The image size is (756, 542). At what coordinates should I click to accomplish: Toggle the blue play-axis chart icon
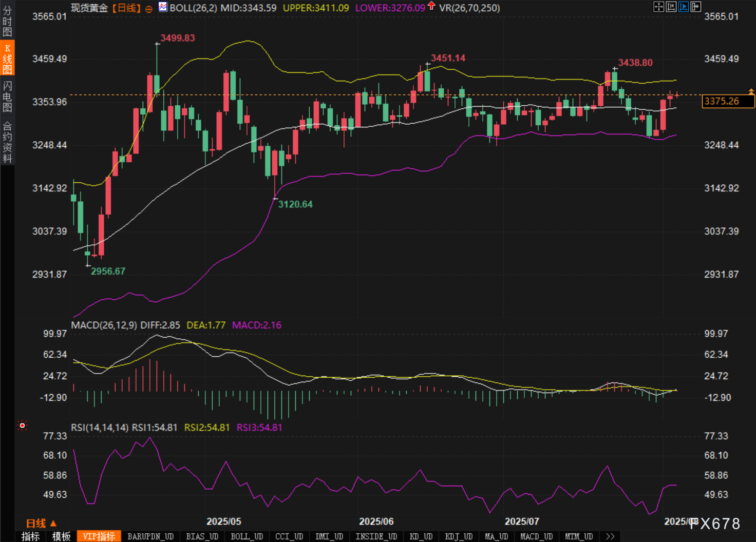coord(683,7)
